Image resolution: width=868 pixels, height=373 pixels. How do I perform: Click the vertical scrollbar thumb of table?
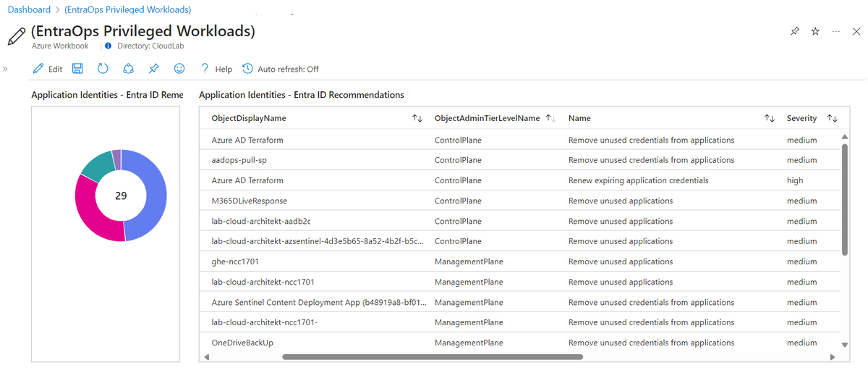click(x=845, y=199)
